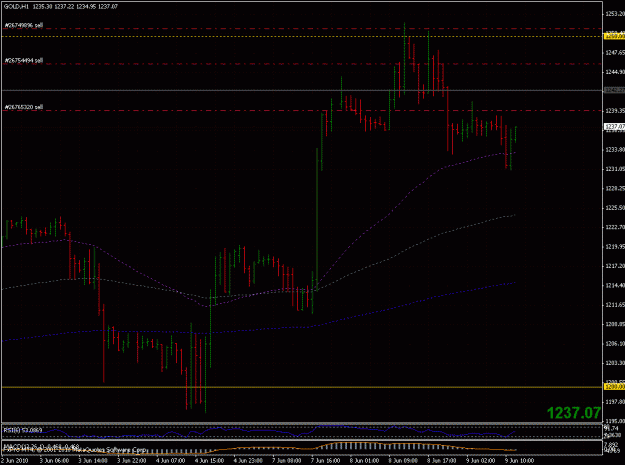Click the 1225.50 price scale label
The image size is (625, 465).
[615, 208]
